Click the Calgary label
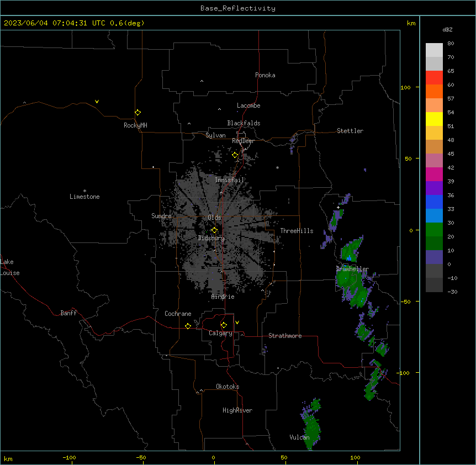Screen dimensions: 476x465 point(221,333)
